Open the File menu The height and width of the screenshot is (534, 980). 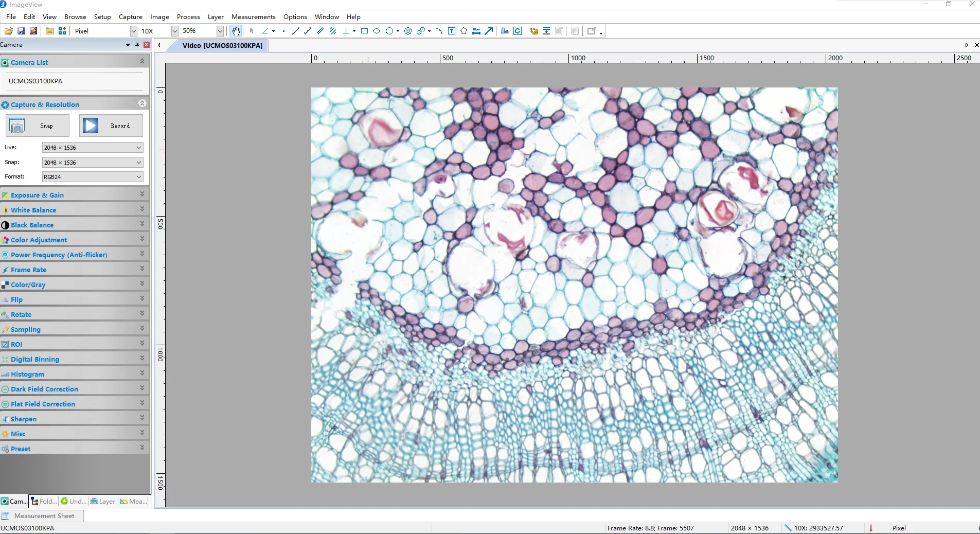(11, 16)
